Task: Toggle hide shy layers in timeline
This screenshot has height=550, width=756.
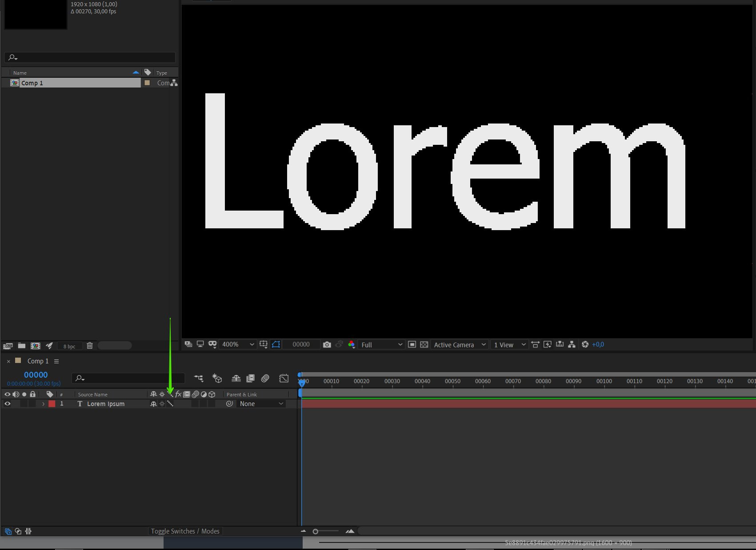Action: click(x=236, y=378)
